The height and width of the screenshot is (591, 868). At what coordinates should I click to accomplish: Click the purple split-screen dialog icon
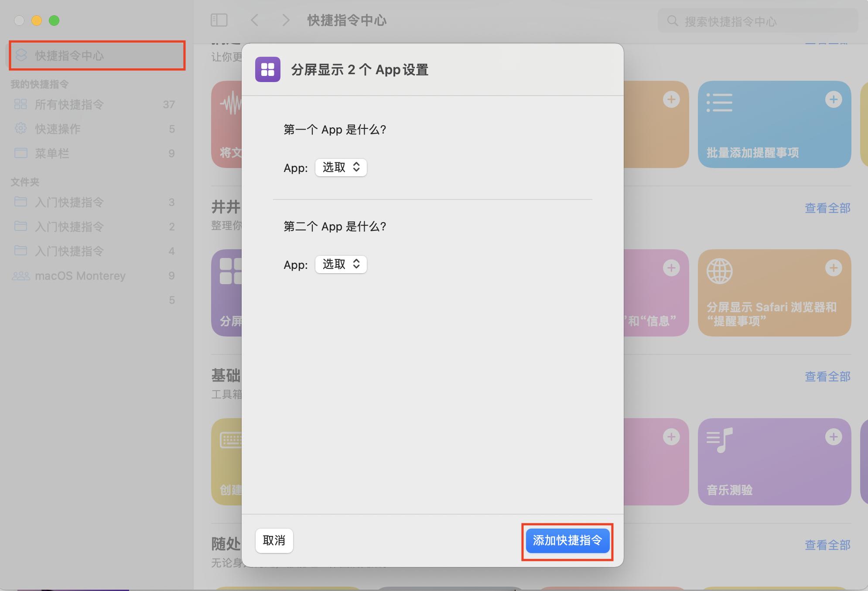point(267,69)
